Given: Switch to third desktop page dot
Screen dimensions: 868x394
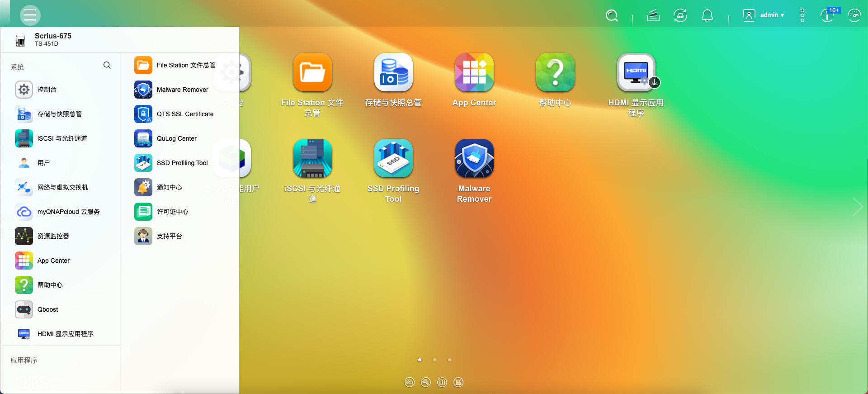Looking at the screenshot, I should [x=449, y=360].
